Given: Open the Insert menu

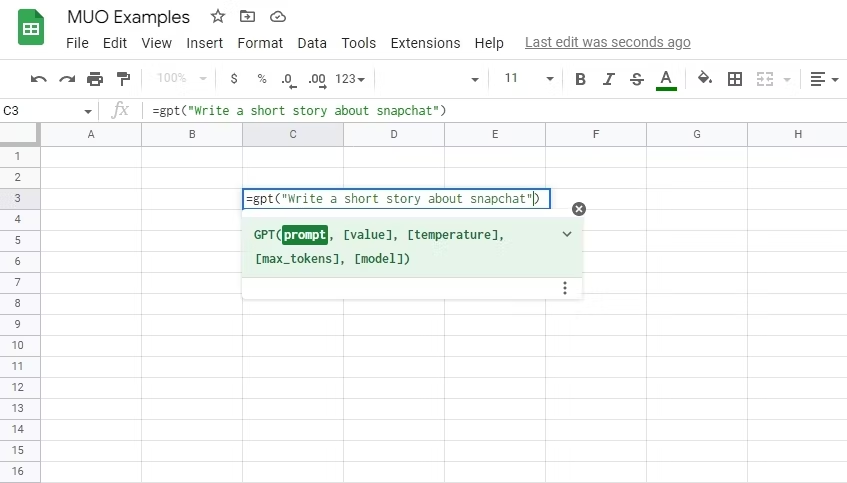Looking at the screenshot, I should (205, 43).
